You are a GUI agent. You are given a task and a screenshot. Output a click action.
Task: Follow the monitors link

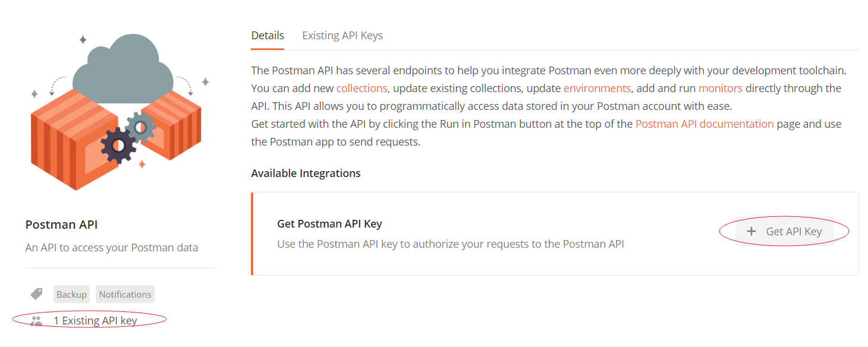(721, 88)
